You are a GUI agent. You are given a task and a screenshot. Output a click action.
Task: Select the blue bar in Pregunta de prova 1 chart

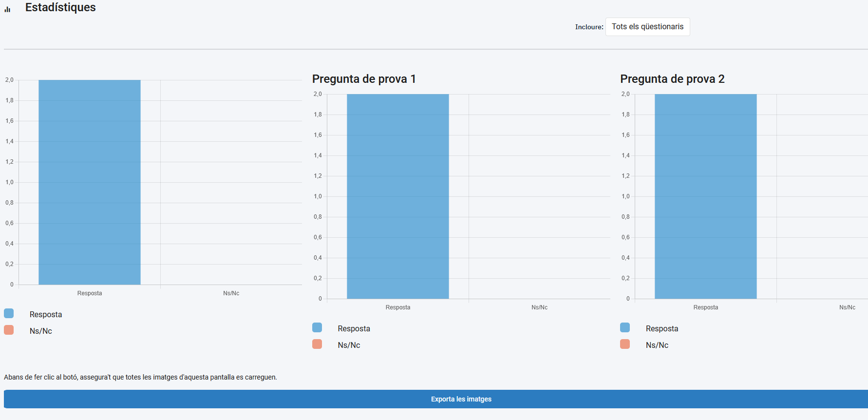coord(398,196)
